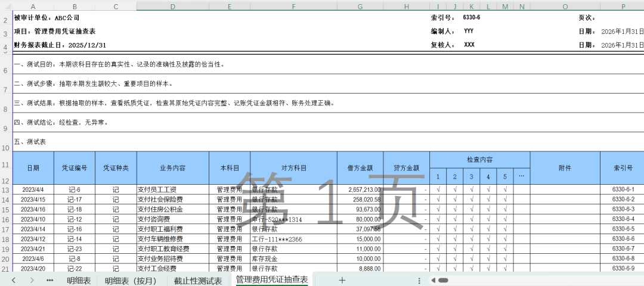Image resolution: width=644 pixels, height=286 pixels.
Task: Go to next sheet tab arrow
Action: click(32, 280)
